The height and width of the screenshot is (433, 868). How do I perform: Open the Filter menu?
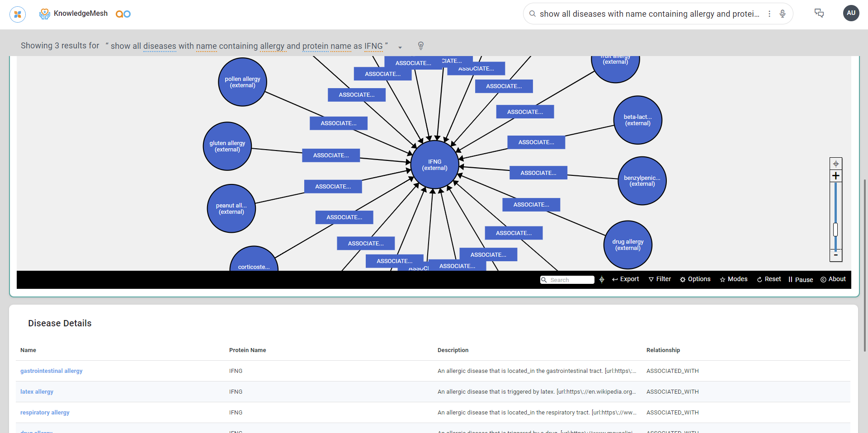[660, 279]
